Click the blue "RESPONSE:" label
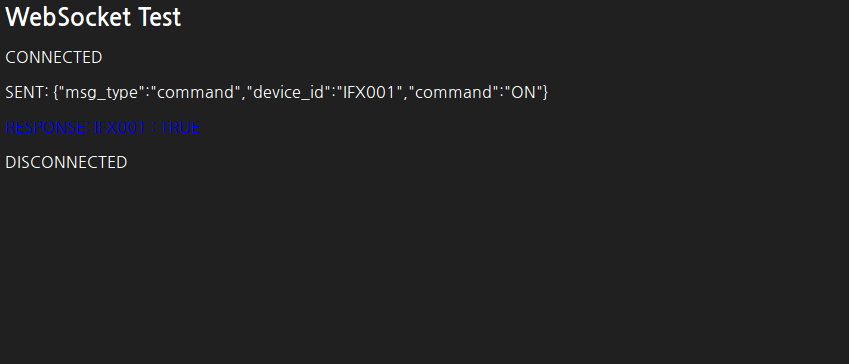Viewport: 849px width, 364px height. tap(47, 128)
